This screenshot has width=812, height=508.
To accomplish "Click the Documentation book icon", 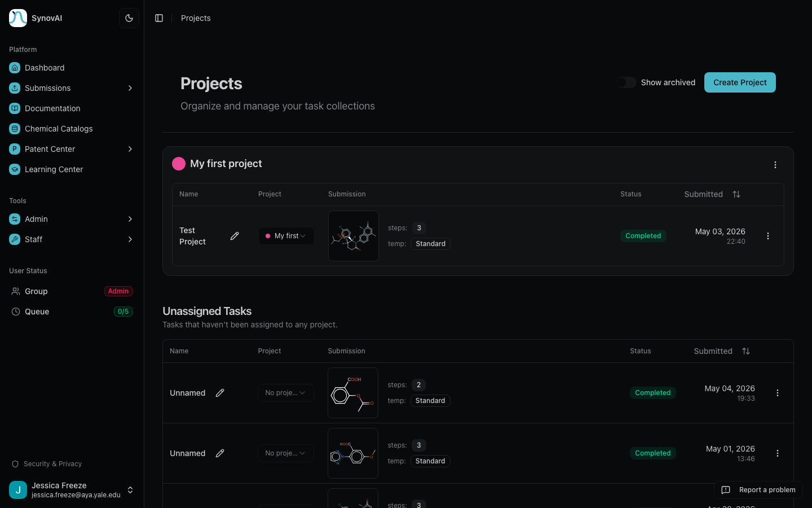I will (x=15, y=108).
